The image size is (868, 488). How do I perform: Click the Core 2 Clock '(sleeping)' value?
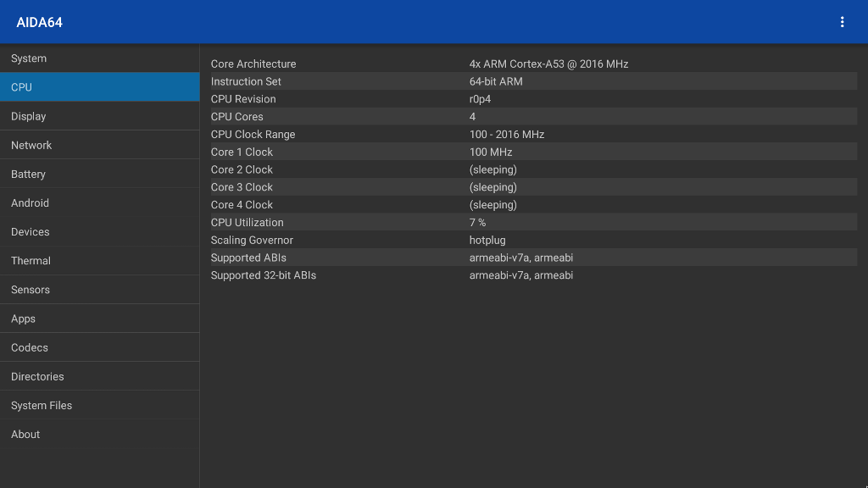[x=492, y=169]
